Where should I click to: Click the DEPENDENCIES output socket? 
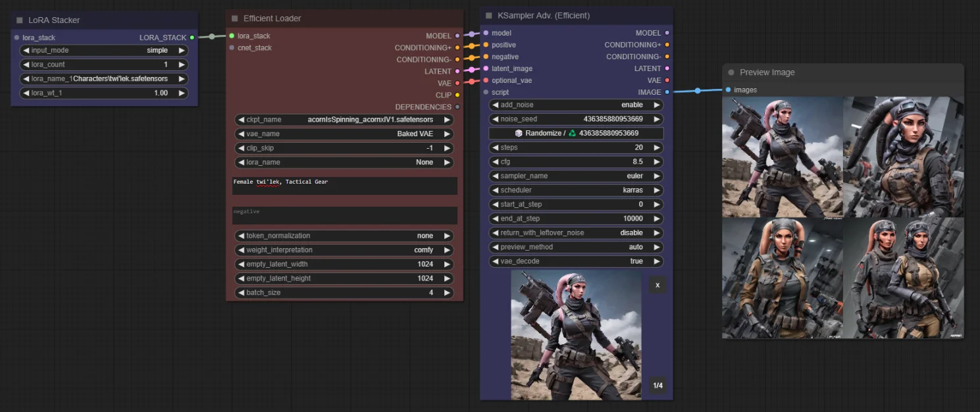point(457,107)
